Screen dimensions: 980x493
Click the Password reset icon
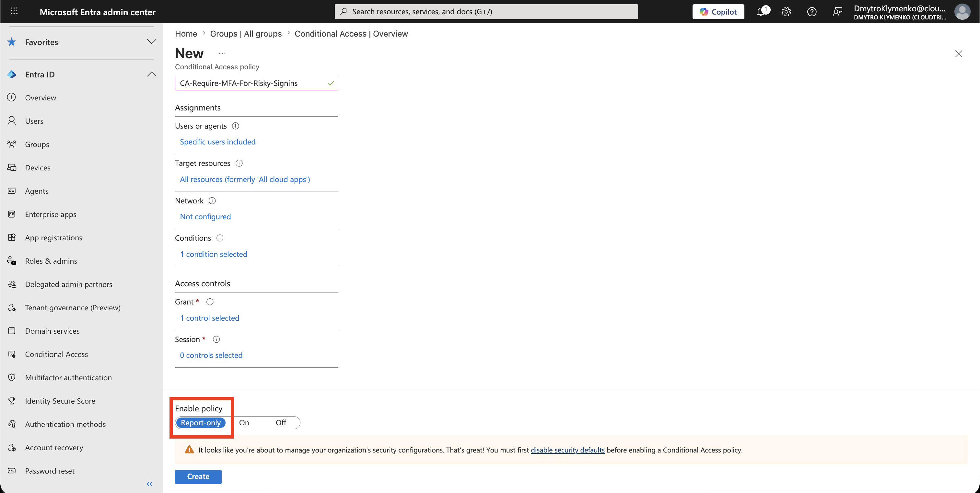(x=12, y=471)
